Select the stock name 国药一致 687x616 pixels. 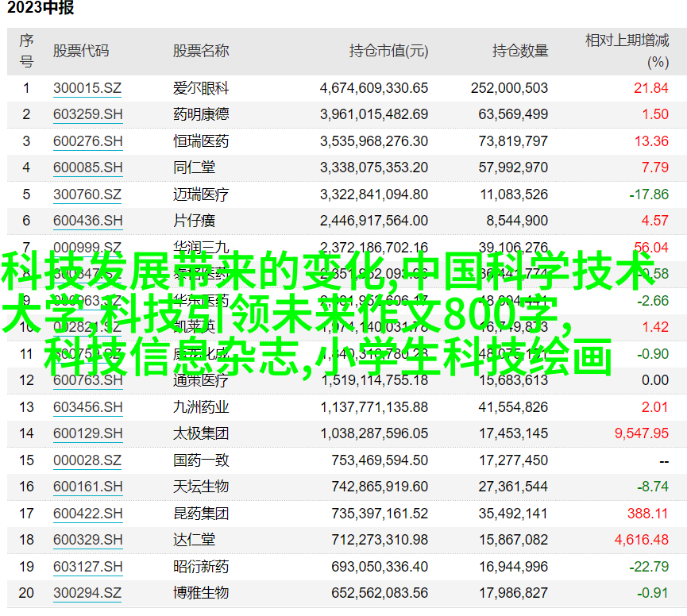tap(201, 460)
